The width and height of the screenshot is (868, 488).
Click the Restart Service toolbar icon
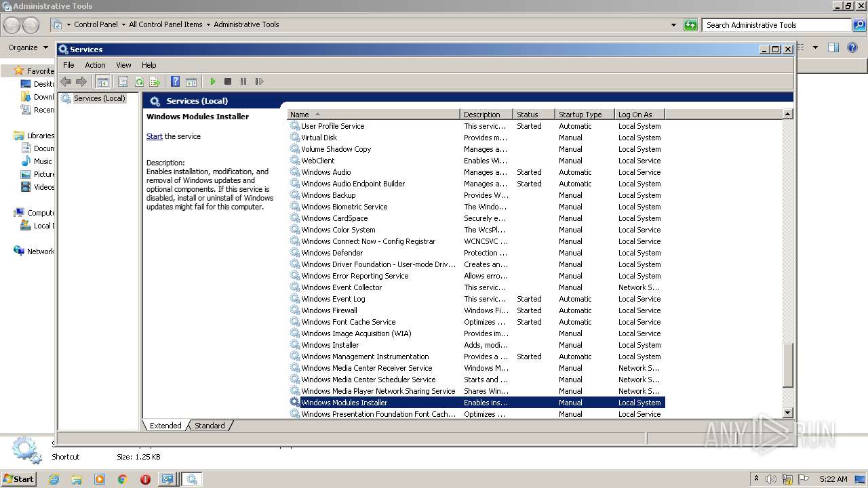259,81
